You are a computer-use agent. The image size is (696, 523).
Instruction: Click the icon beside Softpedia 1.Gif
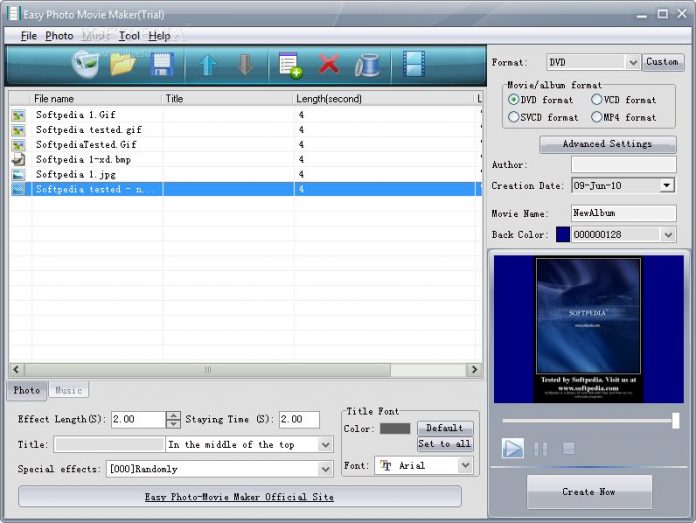coord(18,115)
